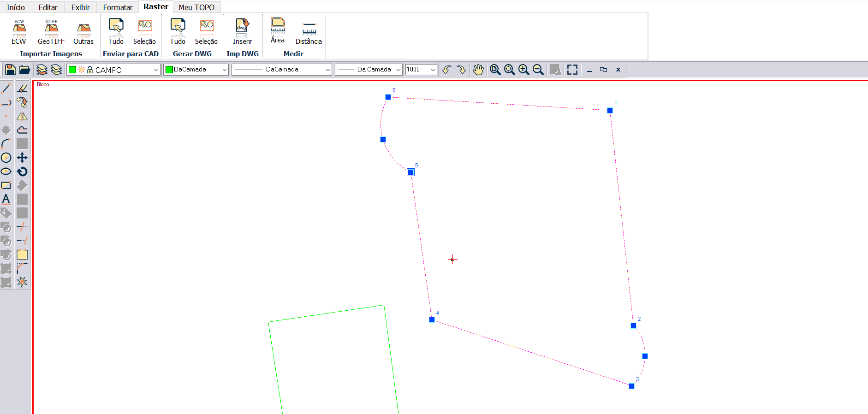The image size is (868, 414).
Task: Expand the 1000 scale dropdown
Action: (433, 70)
